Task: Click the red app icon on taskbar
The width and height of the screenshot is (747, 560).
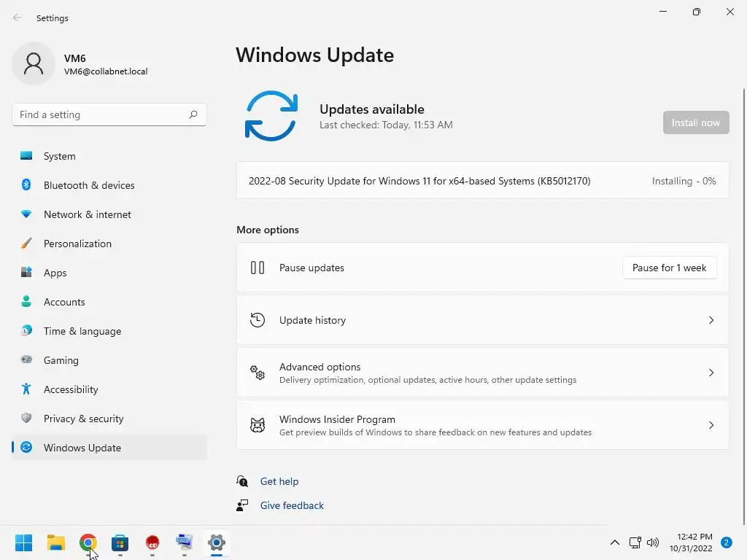Action: tap(152, 542)
